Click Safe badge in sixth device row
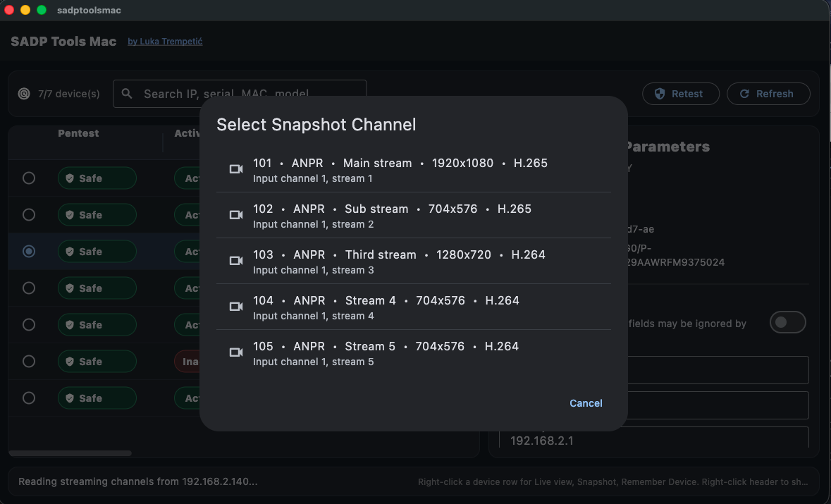 pos(97,362)
